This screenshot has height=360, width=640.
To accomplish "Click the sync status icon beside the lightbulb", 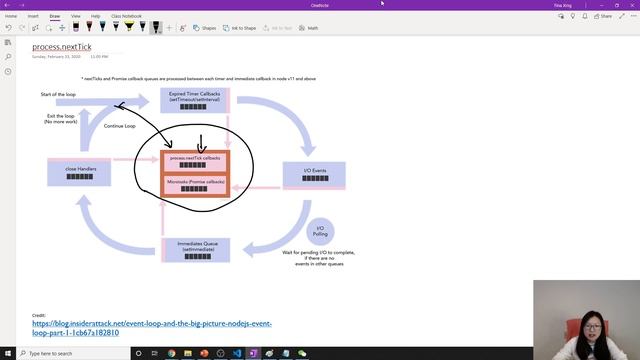I will [561, 16].
